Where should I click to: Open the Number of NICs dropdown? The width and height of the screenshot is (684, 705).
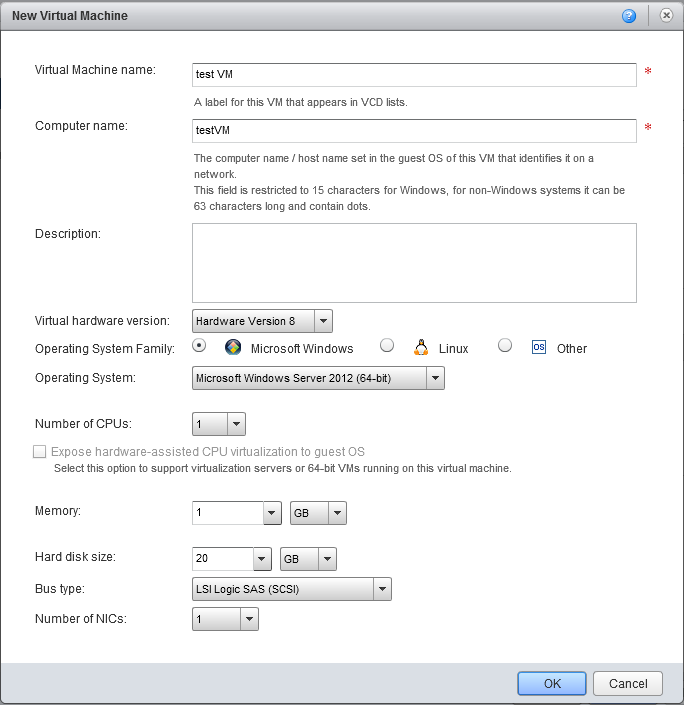click(249, 619)
